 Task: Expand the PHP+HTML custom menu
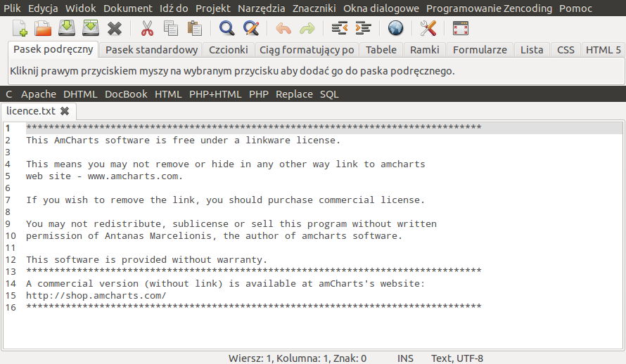click(x=215, y=94)
